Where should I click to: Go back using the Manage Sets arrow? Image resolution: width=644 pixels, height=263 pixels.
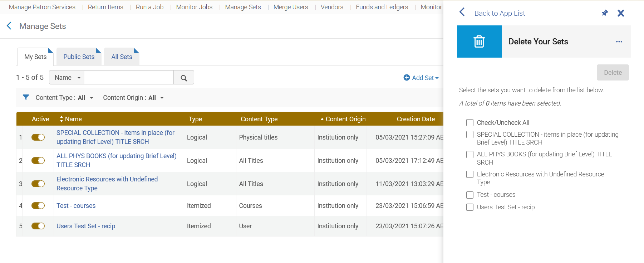pyautogui.click(x=9, y=26)
